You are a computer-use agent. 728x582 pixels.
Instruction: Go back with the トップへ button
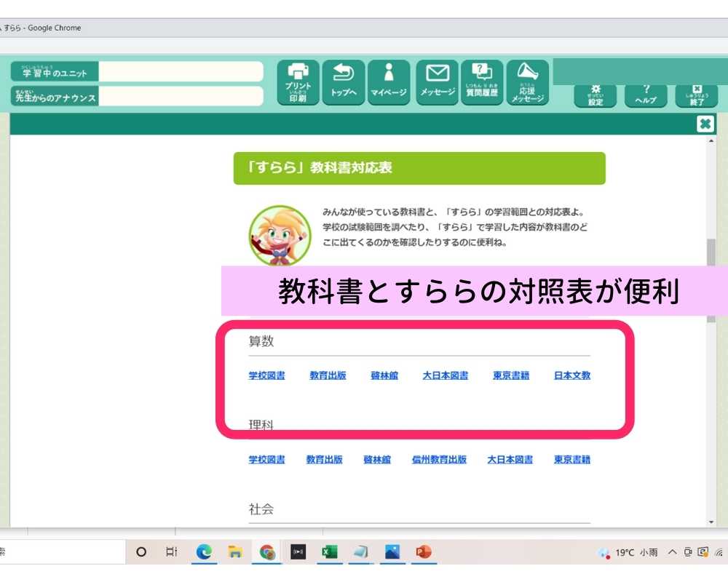pyautogui.click(x=344, y=83)
